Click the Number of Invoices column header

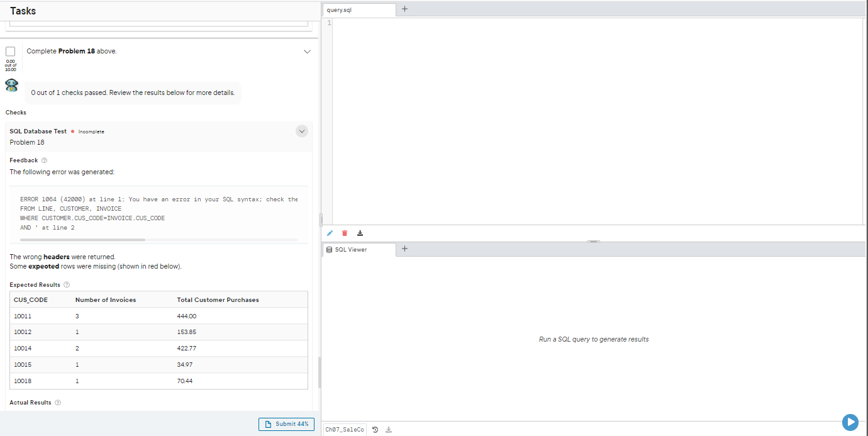coord(106,300)
